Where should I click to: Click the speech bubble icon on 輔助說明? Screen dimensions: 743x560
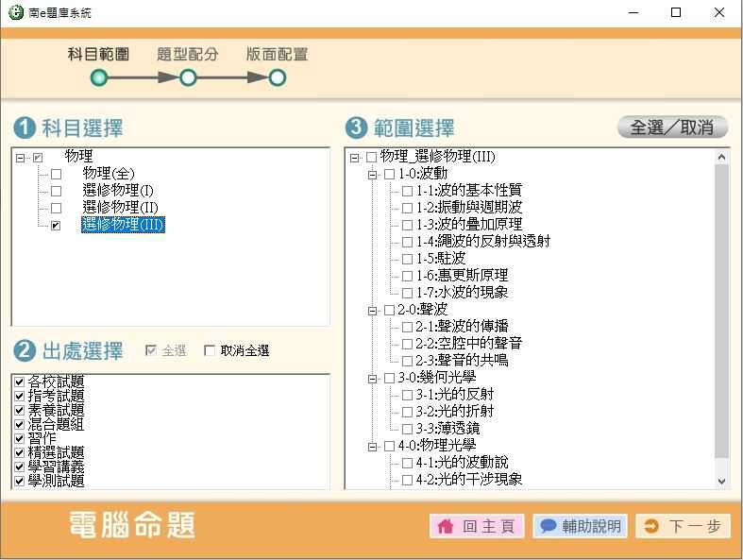point(548,526)
